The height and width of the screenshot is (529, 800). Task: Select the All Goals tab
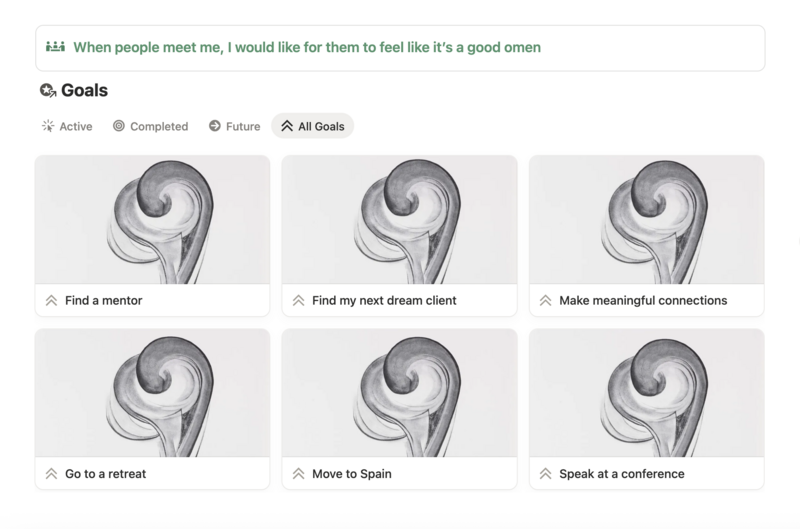(x=312, y=127)
